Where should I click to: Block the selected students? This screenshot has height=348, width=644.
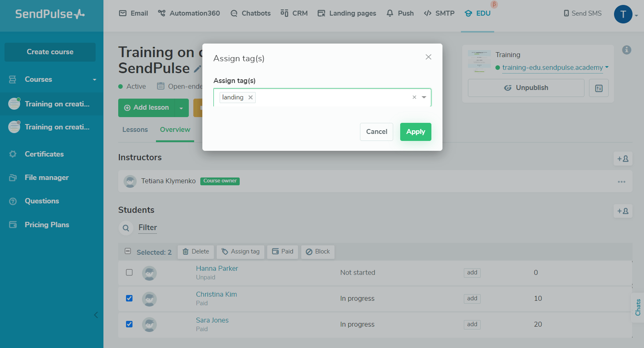[x=318, y=252]
